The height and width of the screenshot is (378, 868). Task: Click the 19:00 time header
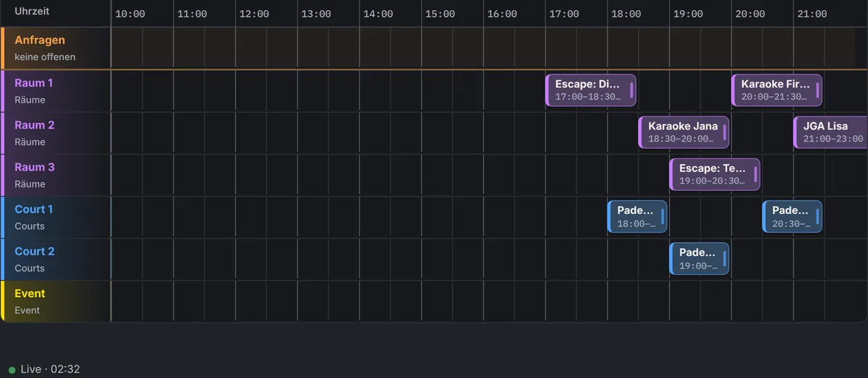click(x=688, y=14)
